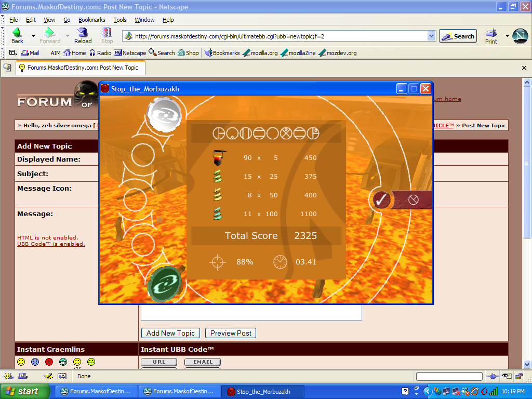Image resolution: width=532 pixels, height=399 pixels.
Task: Open AIM from personal toolbar
Action: coord(55,53)
